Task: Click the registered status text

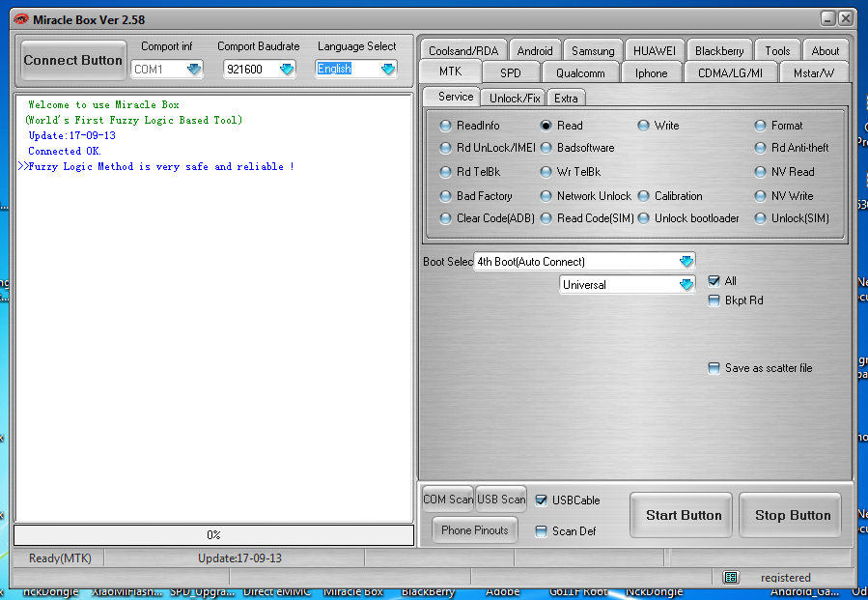Action: point(786,577)
